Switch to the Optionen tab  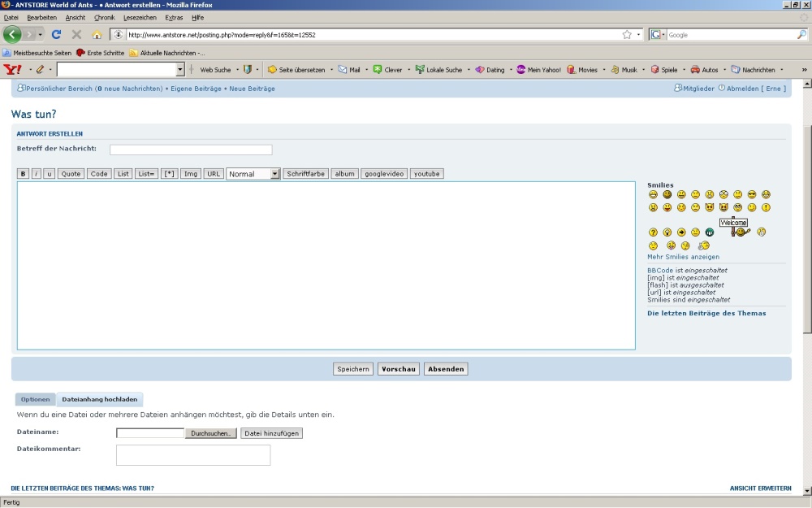click(x=36, y=400)
